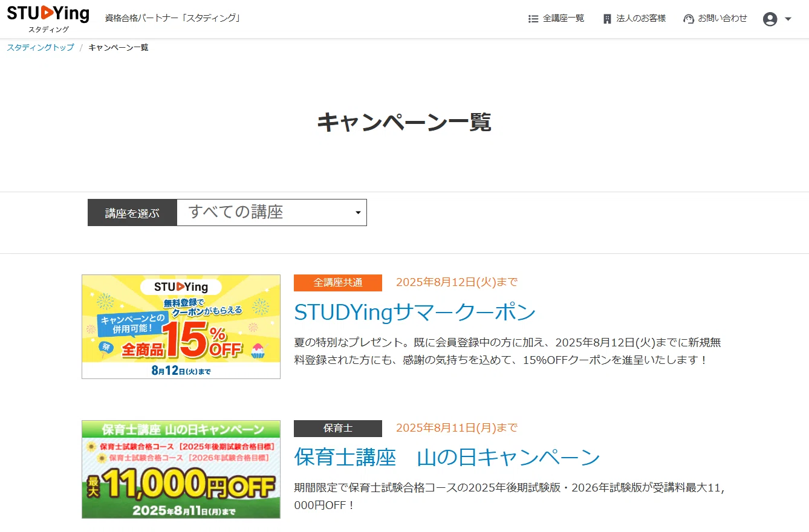Click the STUDYing logo in the header
The height and width of the screenshot is (532, 809).
tap(48, 19)
